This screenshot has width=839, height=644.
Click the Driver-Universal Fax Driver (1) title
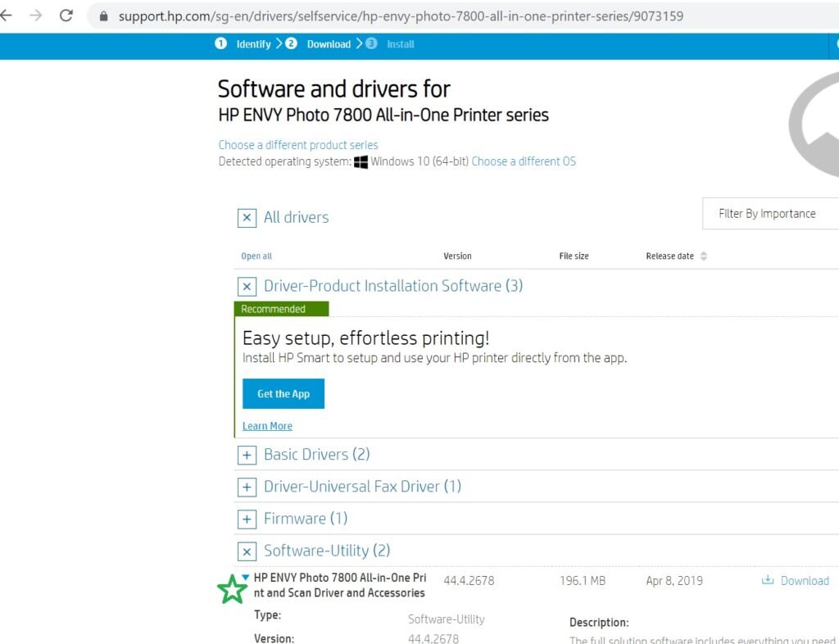(x=362, y=487)
